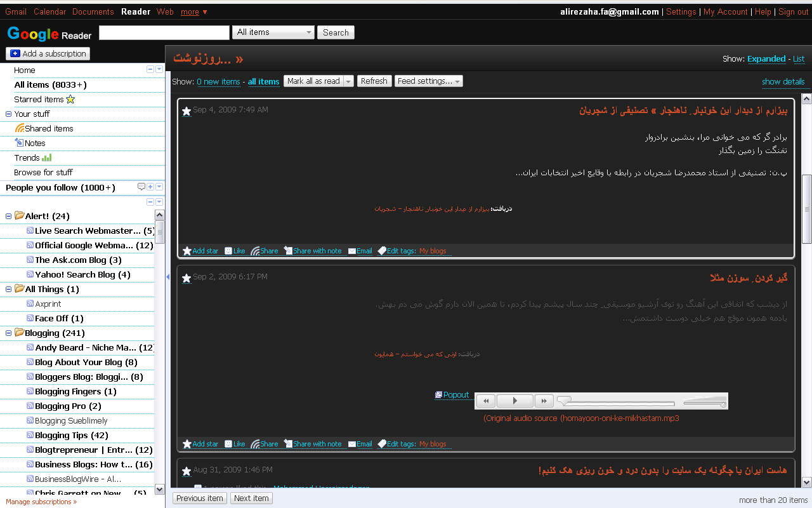Like the Sep 2, 2009 post
This screenshot has width=812, height=508.
pyautogui.click(x=235, y=444)
